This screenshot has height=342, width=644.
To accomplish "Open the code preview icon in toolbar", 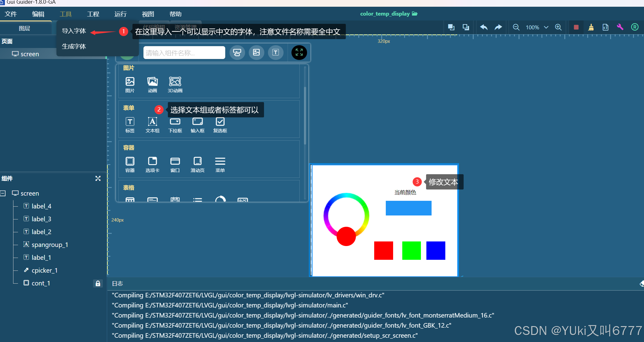I will tap(606, 27).
